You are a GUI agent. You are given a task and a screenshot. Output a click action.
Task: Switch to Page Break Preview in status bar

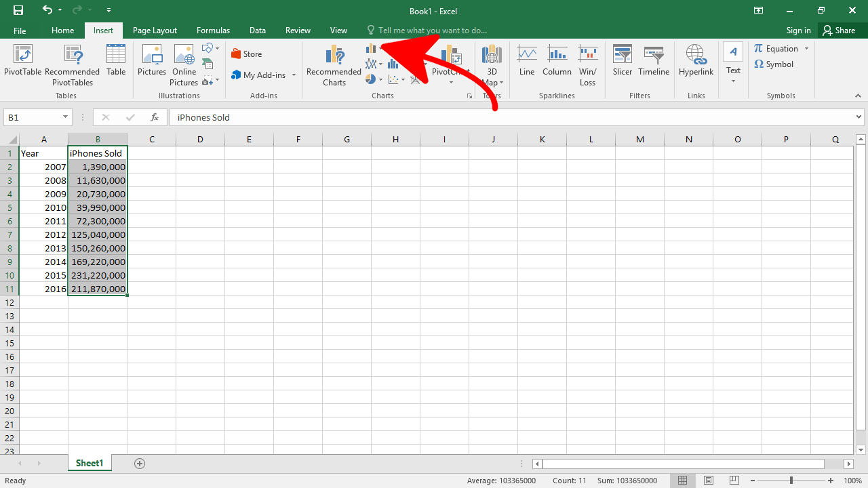734,481
